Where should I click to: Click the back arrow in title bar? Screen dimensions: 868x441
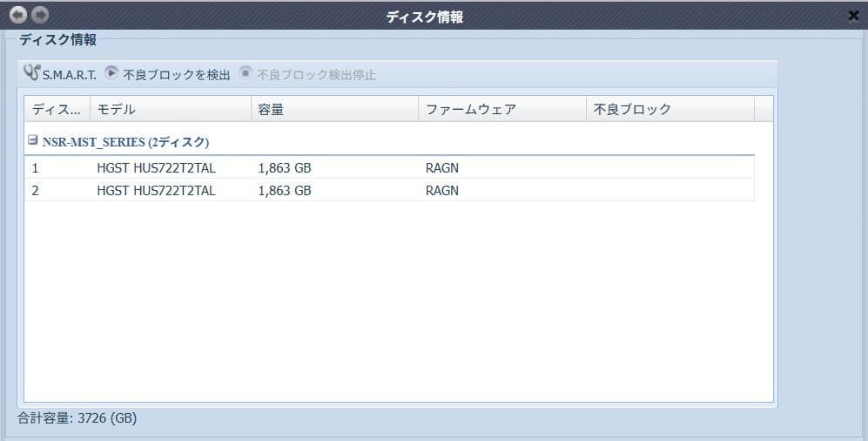pyautogui.click(x=18, y=15)
